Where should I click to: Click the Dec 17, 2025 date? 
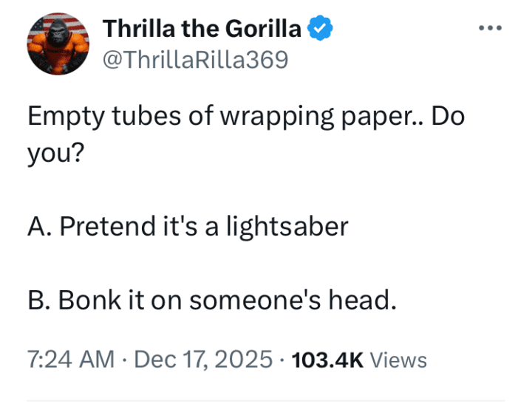205,360
